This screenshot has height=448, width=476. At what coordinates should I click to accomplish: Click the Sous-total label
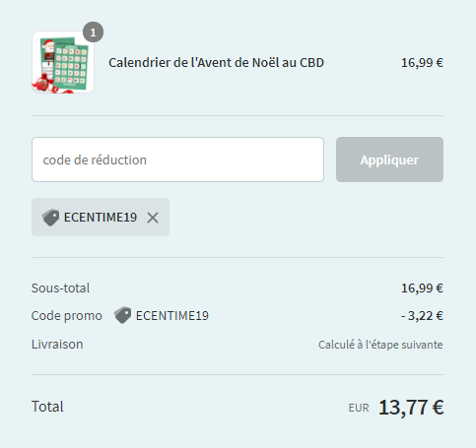pyautogui.click(x=60, y=288)
